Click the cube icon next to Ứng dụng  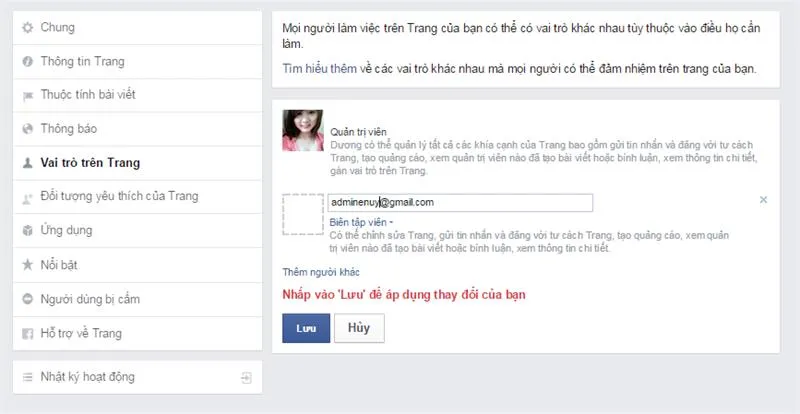click(28, 231)
